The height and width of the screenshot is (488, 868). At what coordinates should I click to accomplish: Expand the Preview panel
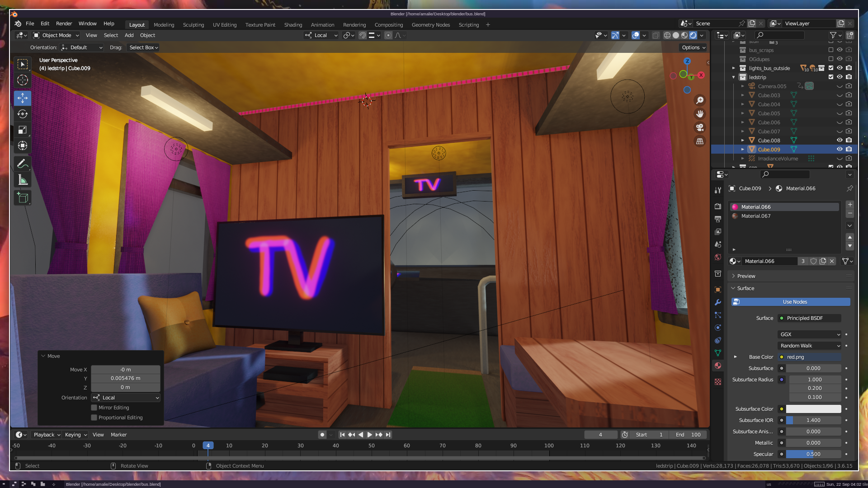[746, 276]
